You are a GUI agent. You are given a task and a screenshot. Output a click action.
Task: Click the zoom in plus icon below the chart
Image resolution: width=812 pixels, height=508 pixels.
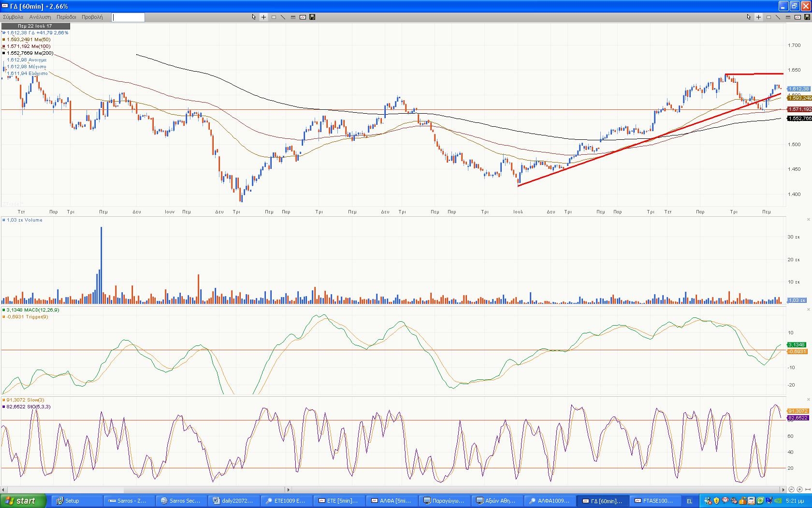click(x=799, y=490)
